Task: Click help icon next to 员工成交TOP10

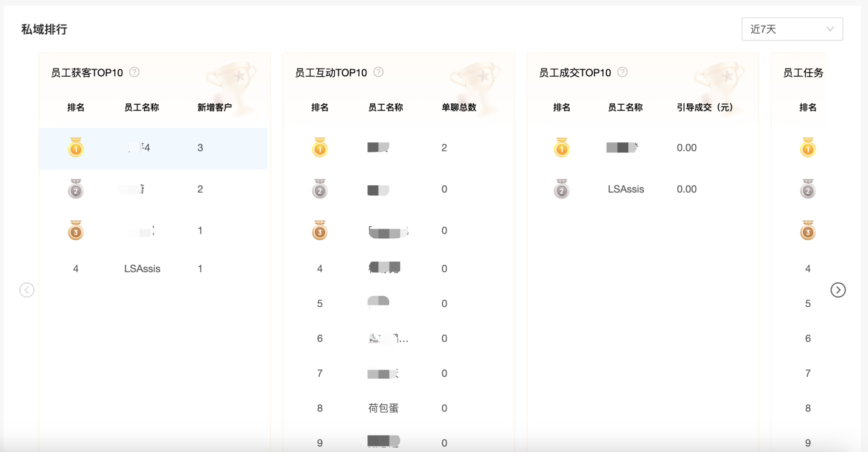Action: pyautogui.click(x=623, y=72)
